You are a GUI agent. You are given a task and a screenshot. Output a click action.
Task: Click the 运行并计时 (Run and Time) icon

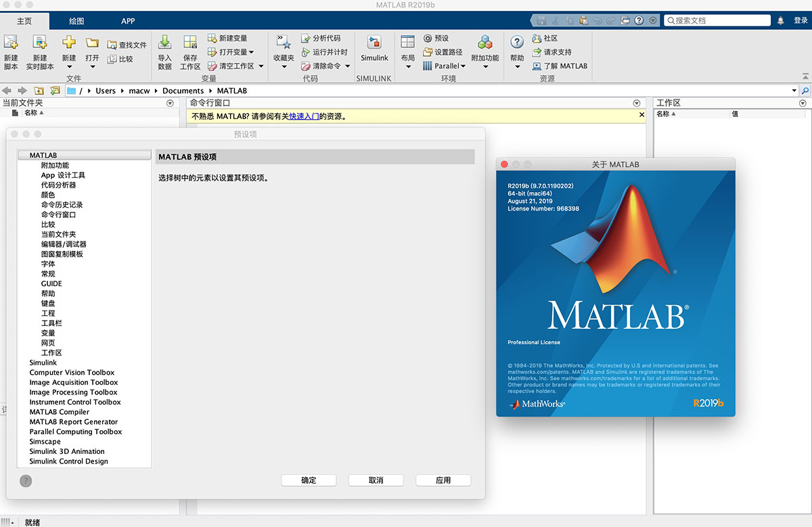click(305, 52)
